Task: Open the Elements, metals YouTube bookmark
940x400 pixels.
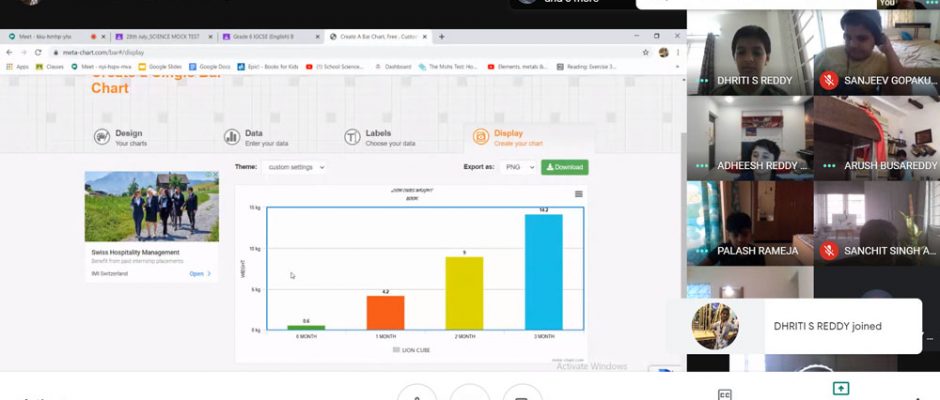Action: tap(518, 67)
